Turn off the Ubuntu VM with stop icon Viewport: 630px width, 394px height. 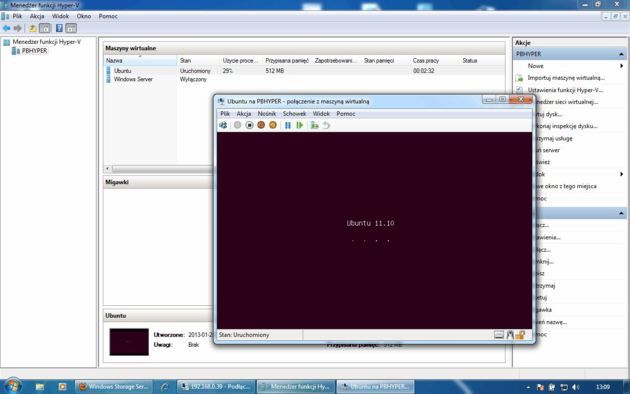click(x=250, y=125)
